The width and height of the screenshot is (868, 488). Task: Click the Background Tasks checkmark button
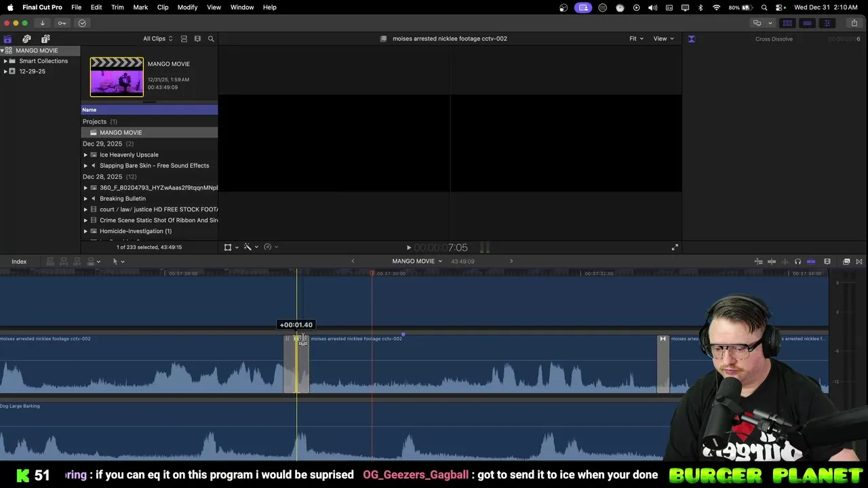pos(82,23)
